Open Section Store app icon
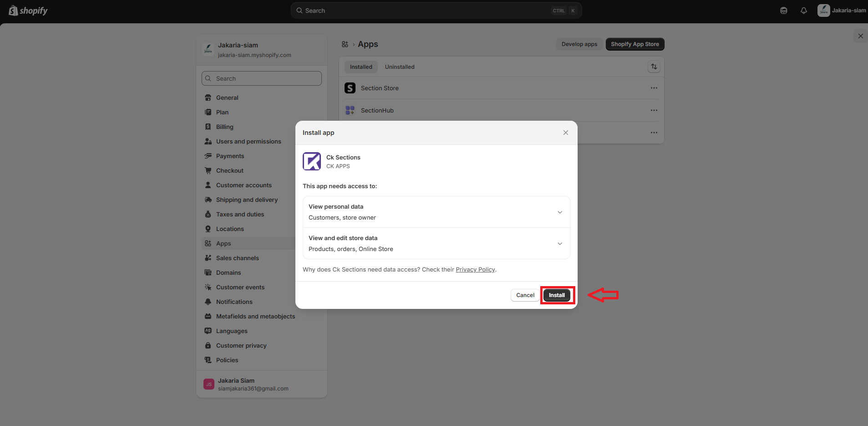This screenshot has height=426, width=868. 350,88
